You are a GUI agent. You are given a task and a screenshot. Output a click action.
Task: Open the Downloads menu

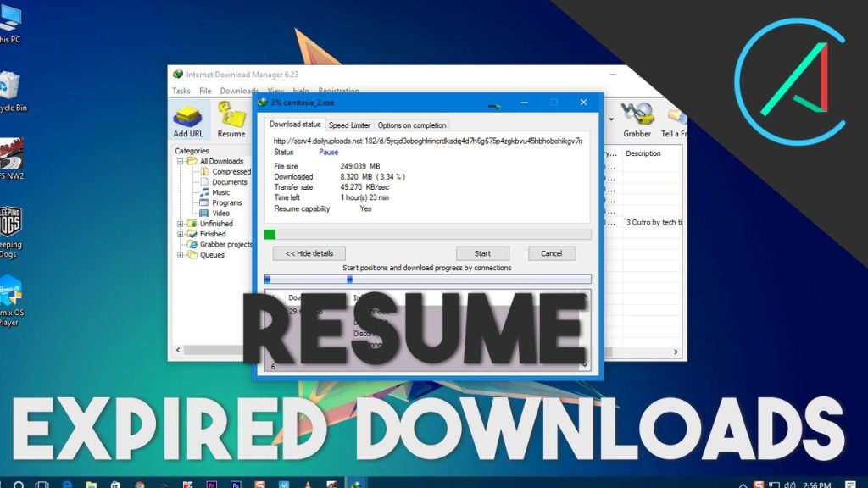(238, 91)
